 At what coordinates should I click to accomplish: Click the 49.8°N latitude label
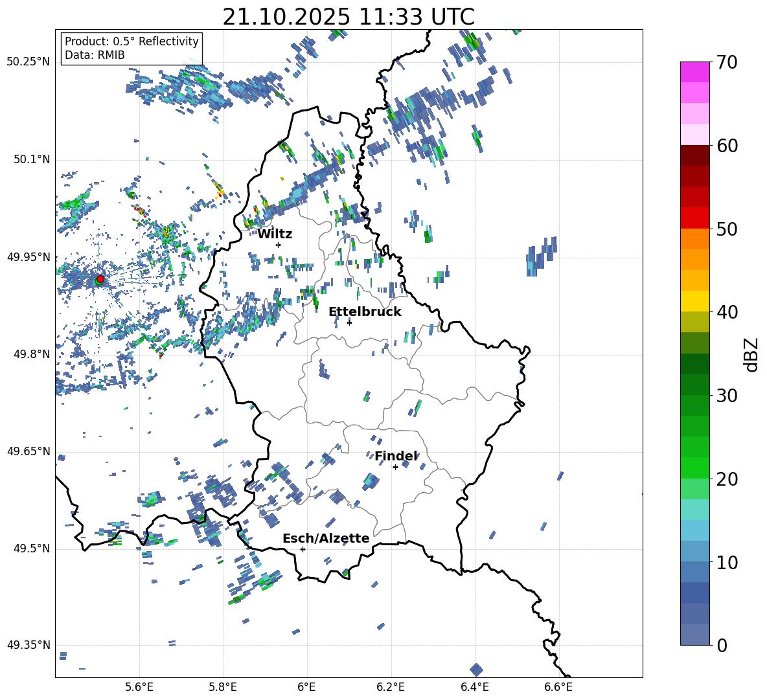pyautogui.click(x=32, y=354)
